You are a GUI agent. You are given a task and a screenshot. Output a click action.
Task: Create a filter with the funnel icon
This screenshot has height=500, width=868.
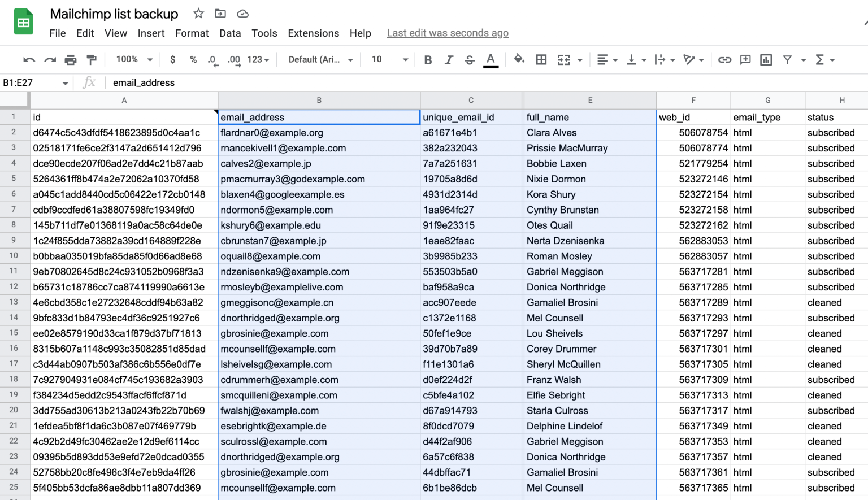coord(787,59)
